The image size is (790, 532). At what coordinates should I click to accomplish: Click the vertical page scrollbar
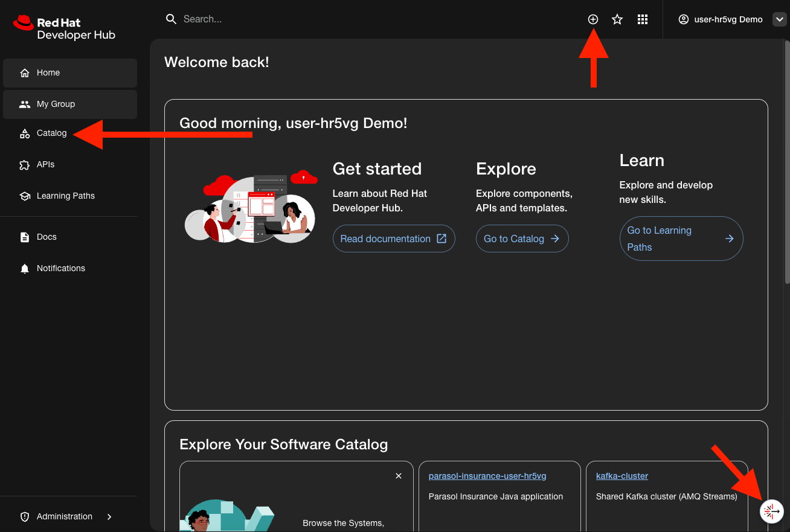coord(787,162)
